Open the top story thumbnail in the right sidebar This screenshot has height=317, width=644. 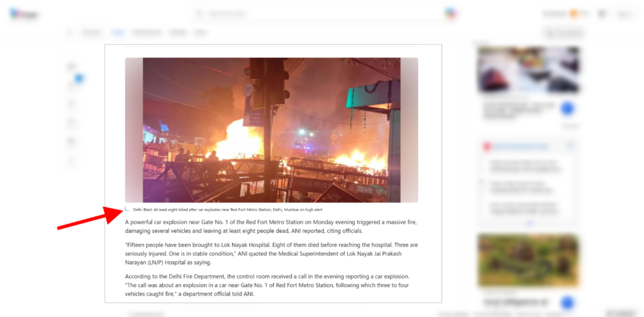(x=528, y=70)
